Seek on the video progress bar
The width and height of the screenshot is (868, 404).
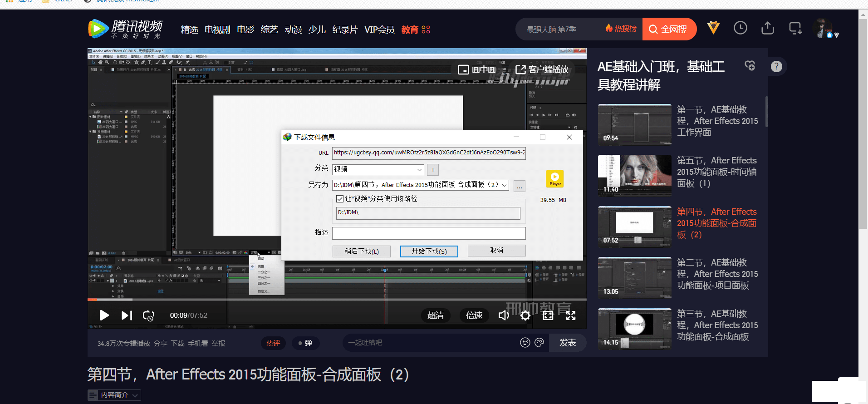337,300
